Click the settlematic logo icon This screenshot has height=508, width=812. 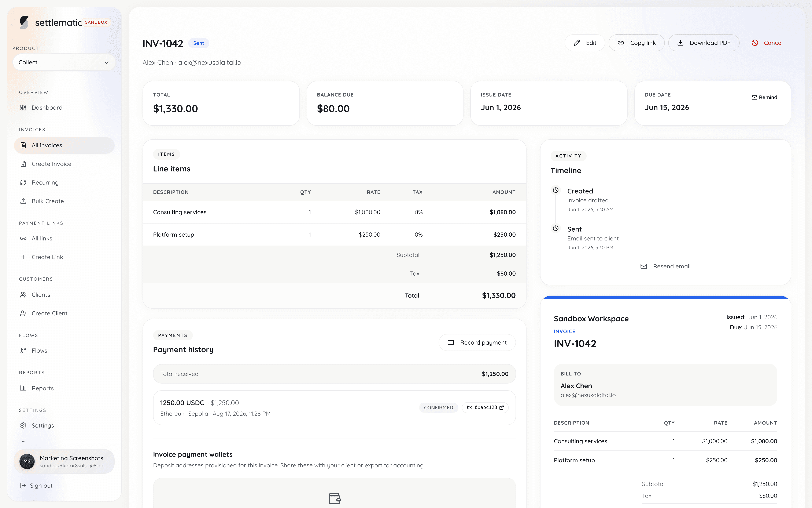click(x=24, y=22)
